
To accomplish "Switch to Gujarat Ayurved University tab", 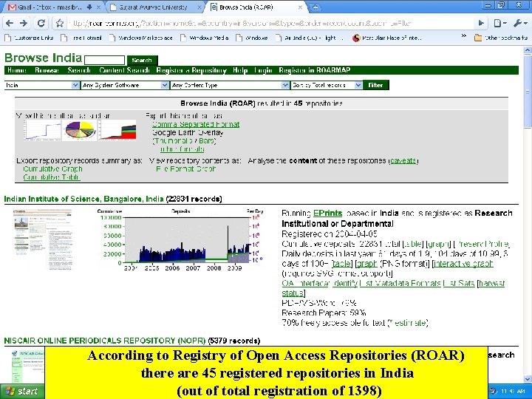I will click(x=153, y=7).
